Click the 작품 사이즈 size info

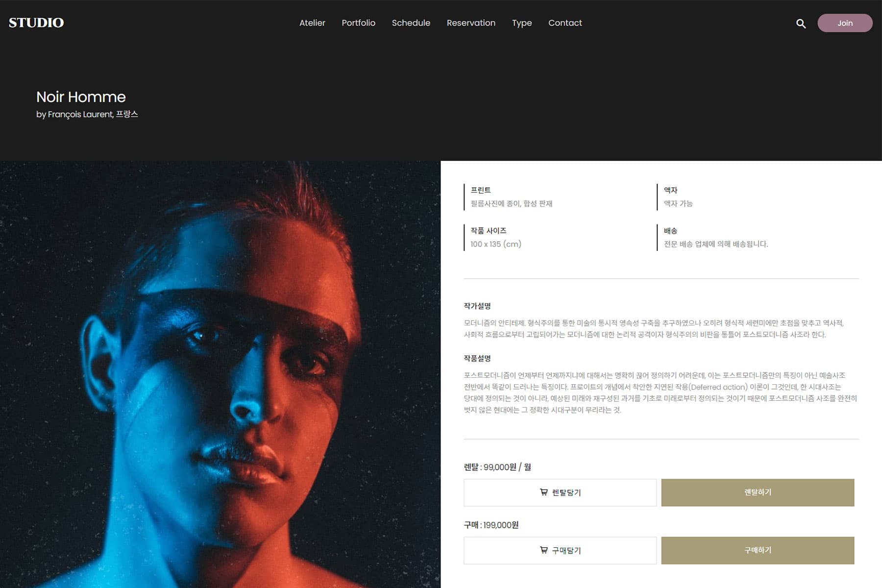pos(495,237)
